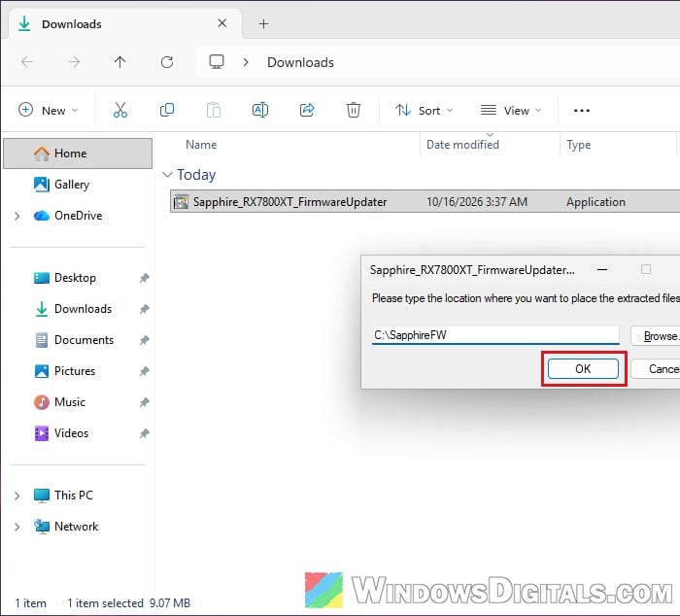Click the Application type cell
The image size is (680, 616).
click(x=595, y=202)
